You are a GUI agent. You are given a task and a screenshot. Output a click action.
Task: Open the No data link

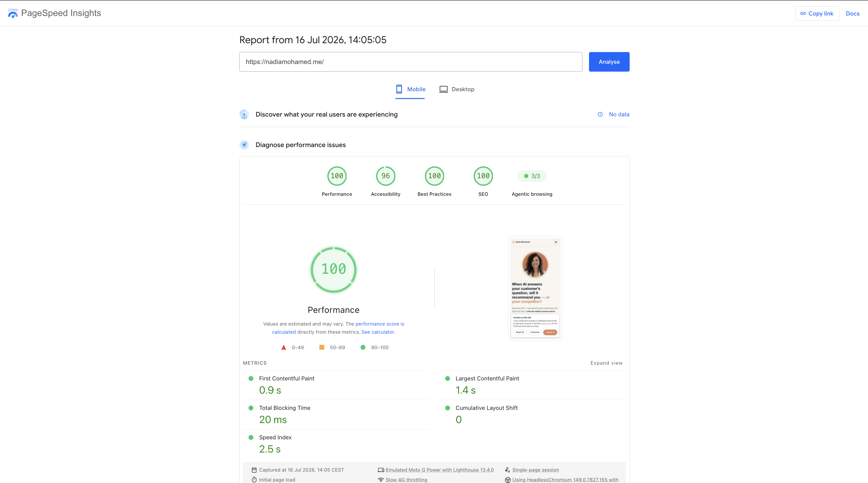tap(619, 115)
